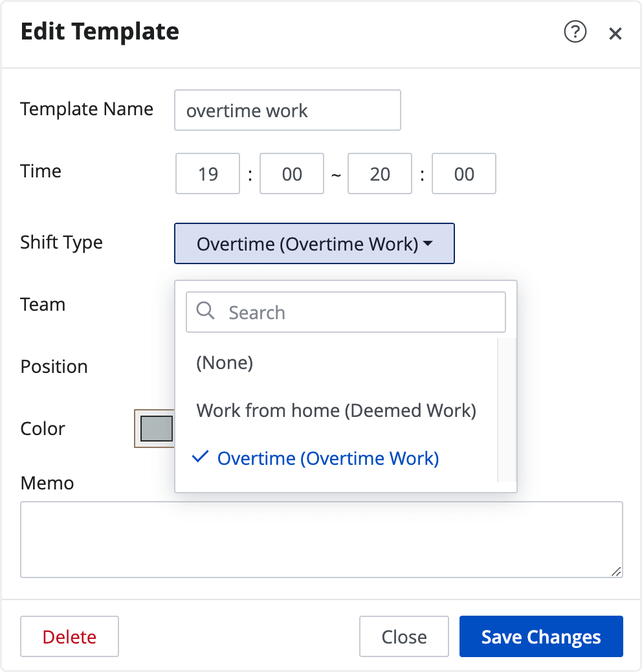The width and height of the screenshot is (642, 672).
Task: Click the start minute field
Action: 292,174
